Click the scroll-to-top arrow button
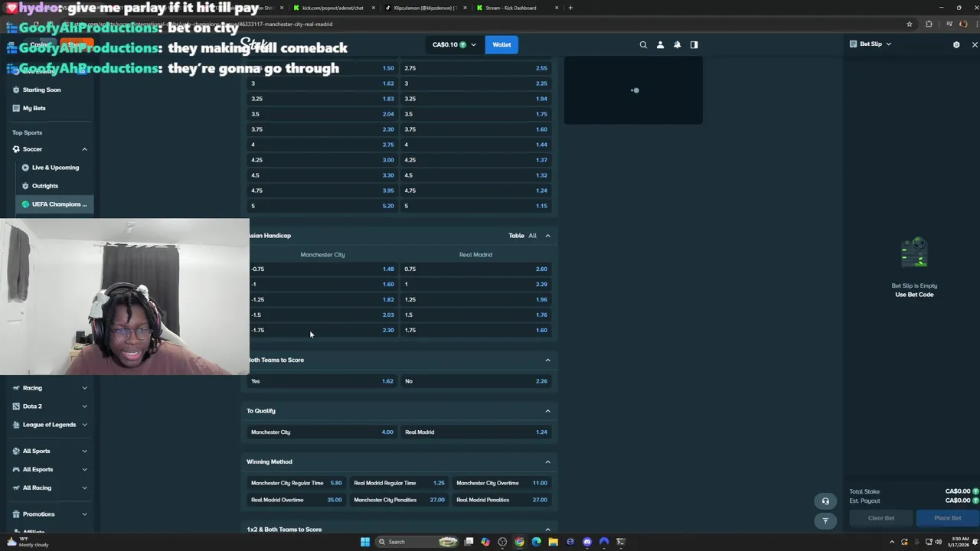 825,521
